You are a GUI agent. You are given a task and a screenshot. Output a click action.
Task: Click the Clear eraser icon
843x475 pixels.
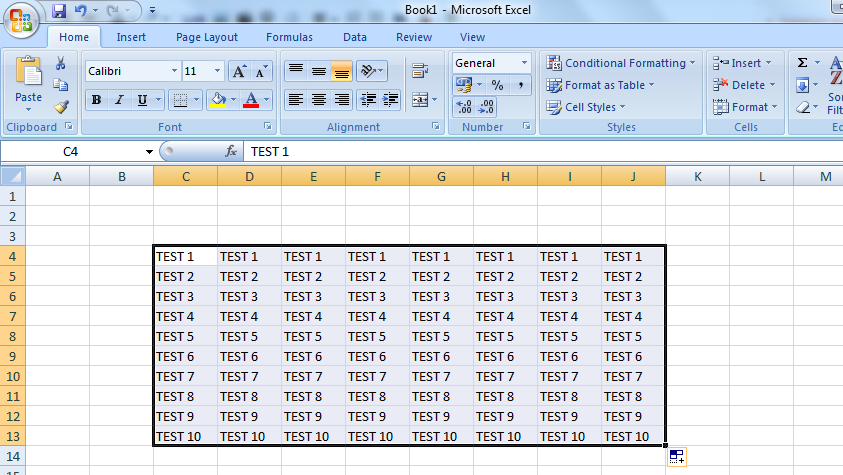coord(803,107)
